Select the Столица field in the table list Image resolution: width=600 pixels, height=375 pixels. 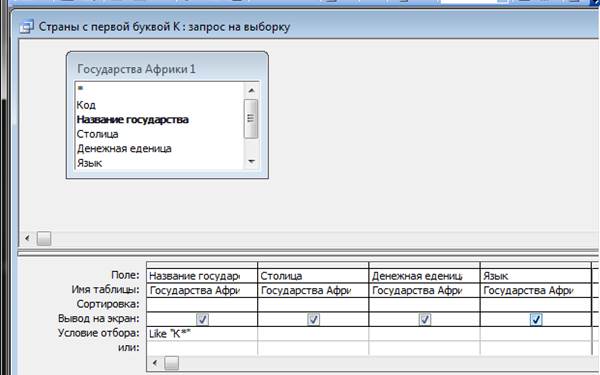(98, 134)
